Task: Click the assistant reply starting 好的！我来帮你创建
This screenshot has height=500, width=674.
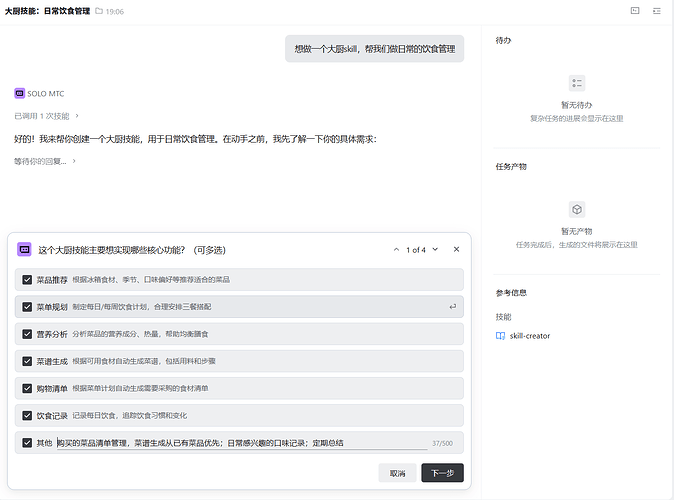Action: pos(195,139)
